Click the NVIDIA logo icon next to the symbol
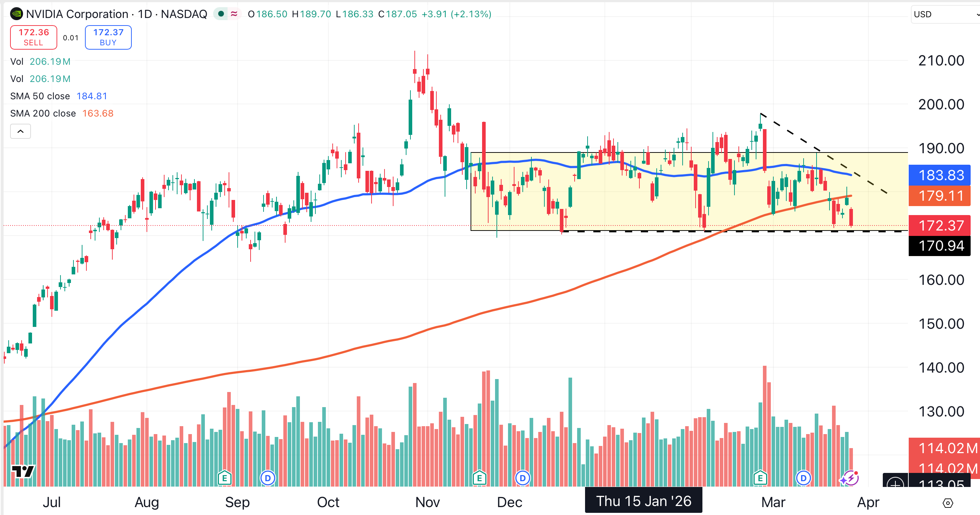The image size is (980, 515). 16,14
